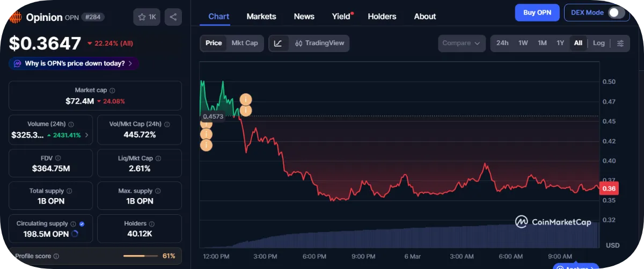This screenshot has width=644, height=269.
Task: Set chart range to 1M
Action: tap(543, 43)
